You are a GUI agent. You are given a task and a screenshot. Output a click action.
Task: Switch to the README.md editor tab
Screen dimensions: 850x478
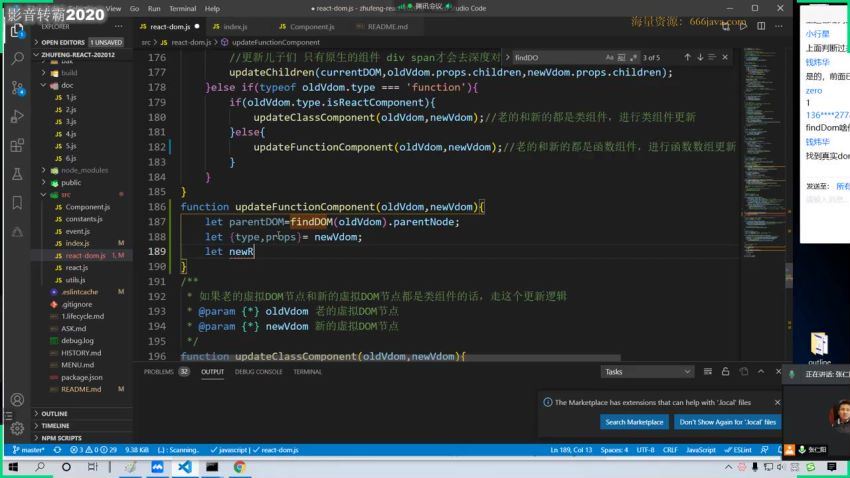point(387,27)
